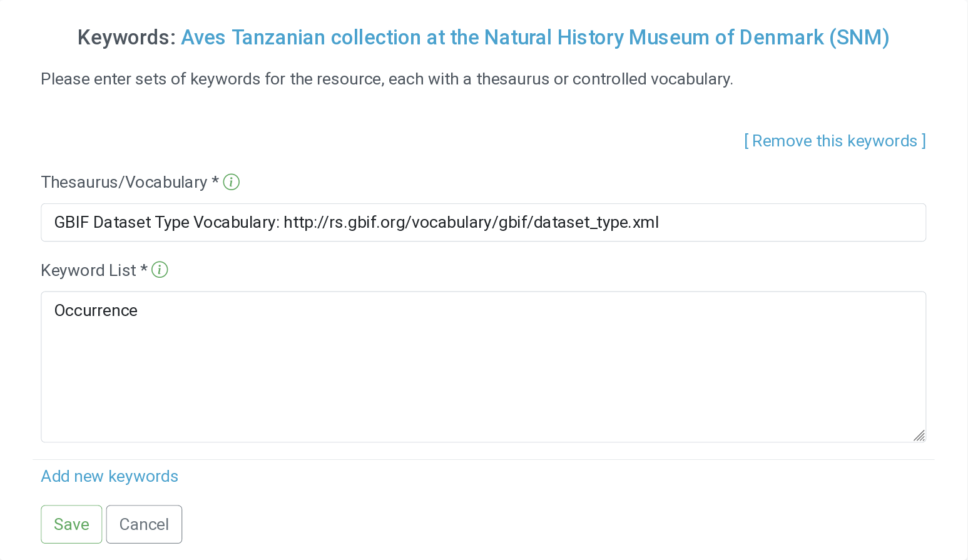Click the Remove this keywords link
Image resolution: width=968 pixels, height=560 pixels.
click(x=835, y=141)
